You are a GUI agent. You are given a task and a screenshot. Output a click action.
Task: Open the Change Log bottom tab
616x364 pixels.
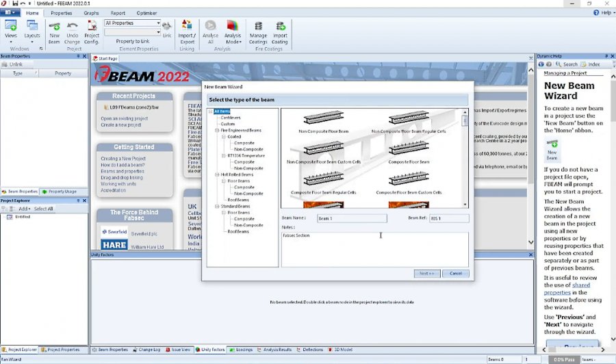[146, 350]
